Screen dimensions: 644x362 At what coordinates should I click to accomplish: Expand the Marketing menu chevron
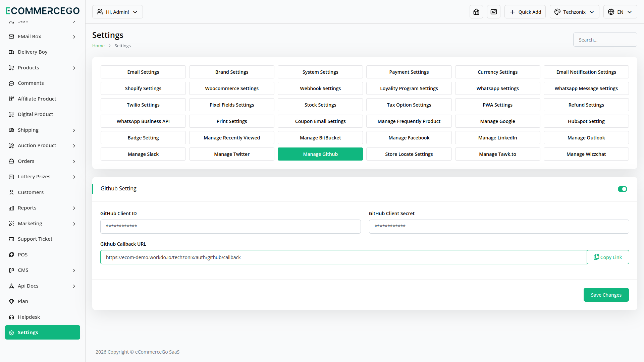[74, 224]
